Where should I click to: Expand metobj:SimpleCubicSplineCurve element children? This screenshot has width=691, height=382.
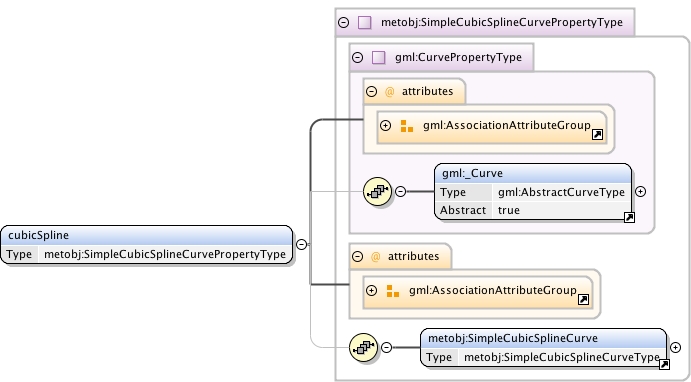point(675,347)
